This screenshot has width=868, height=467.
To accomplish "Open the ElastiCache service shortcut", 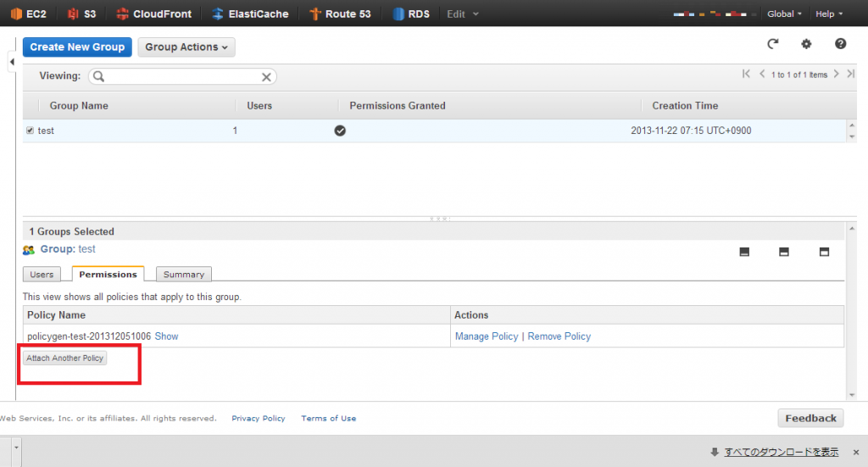I will [250, 14].
